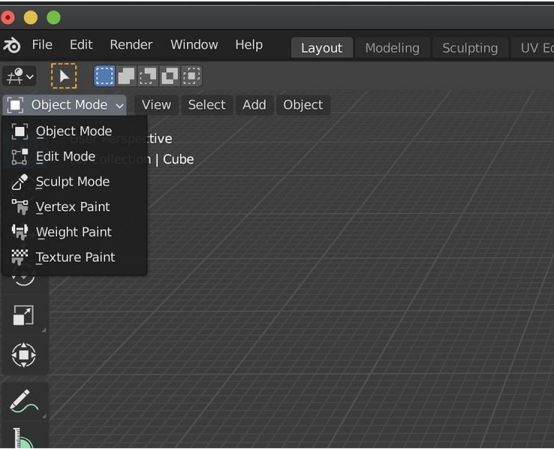This screenshot has width=554, height=449.
Task: Click the Blender logo menu icon
Action: [12, 45]
